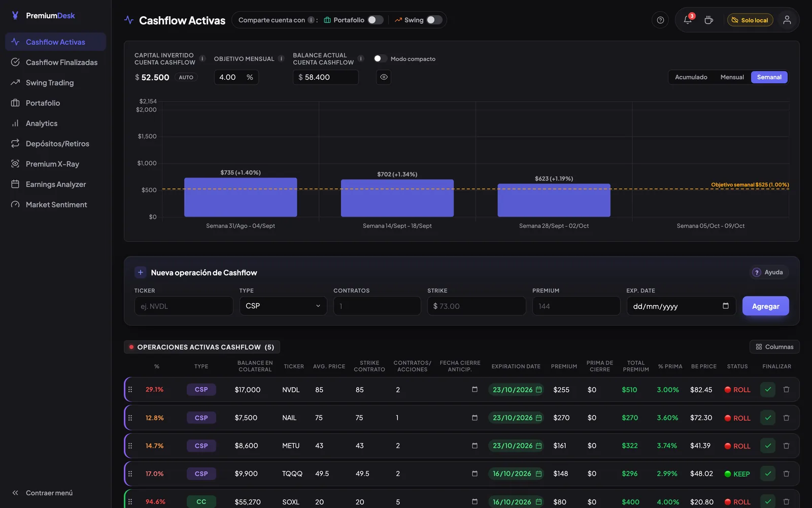Open METU expiration date 23/10/2026
Viewport: 812px width, 508px height.
pyautogui.click(x=517, y=446)
